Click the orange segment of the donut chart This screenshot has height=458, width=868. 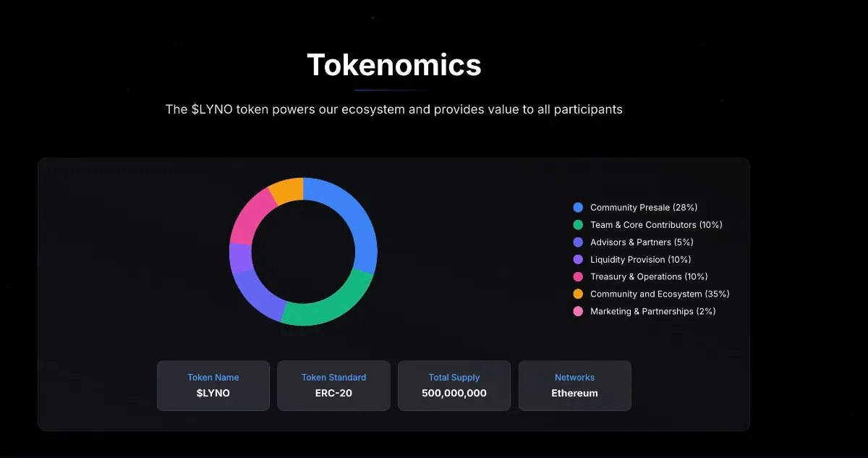click(287, 190)
